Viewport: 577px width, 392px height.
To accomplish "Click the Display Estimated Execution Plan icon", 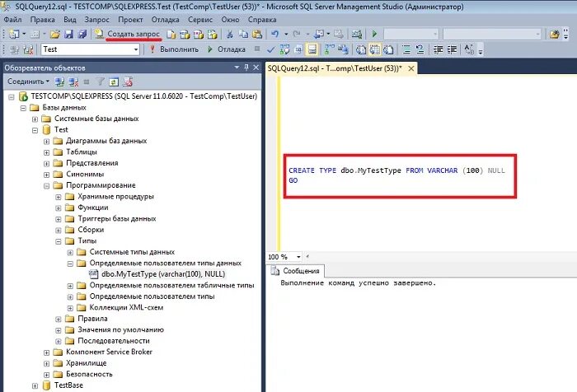I will [284, 49].
